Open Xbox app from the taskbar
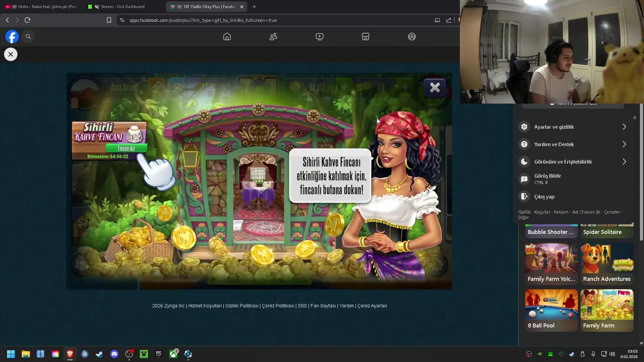The height and width of the screenshot is (362, 644). [x=174, y=354]
